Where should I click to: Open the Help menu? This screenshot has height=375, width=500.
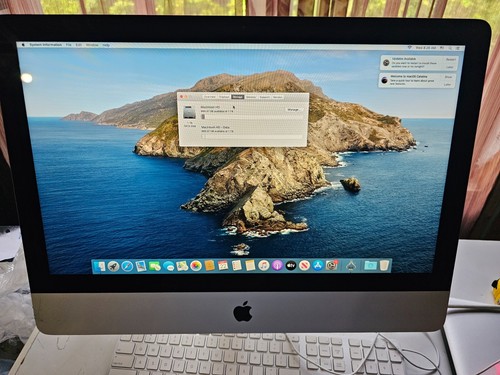(x=106, y=45)
